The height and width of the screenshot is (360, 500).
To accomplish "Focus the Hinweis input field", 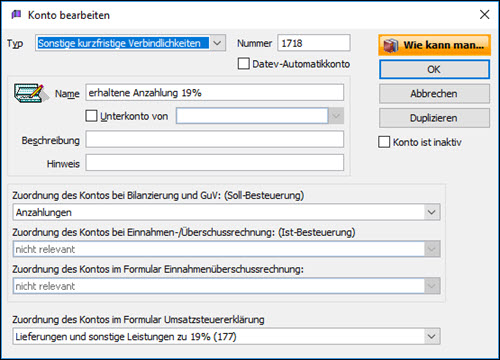I will pos(215,163).
